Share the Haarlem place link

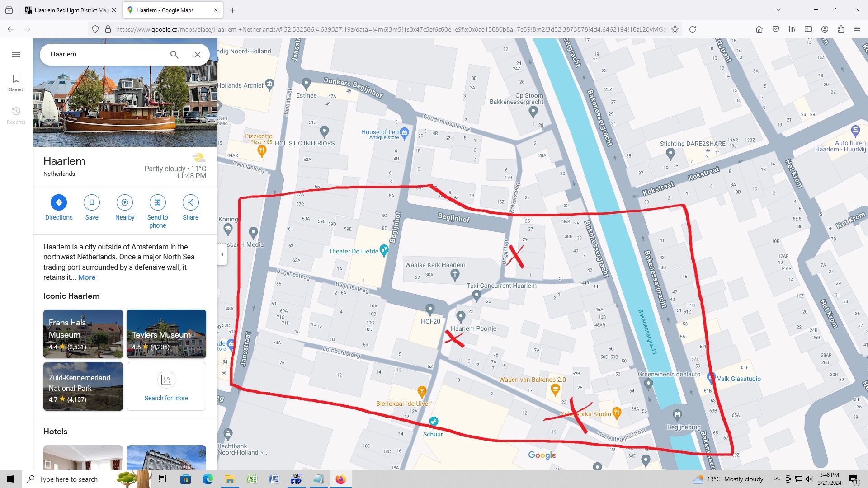coord(191,207)
